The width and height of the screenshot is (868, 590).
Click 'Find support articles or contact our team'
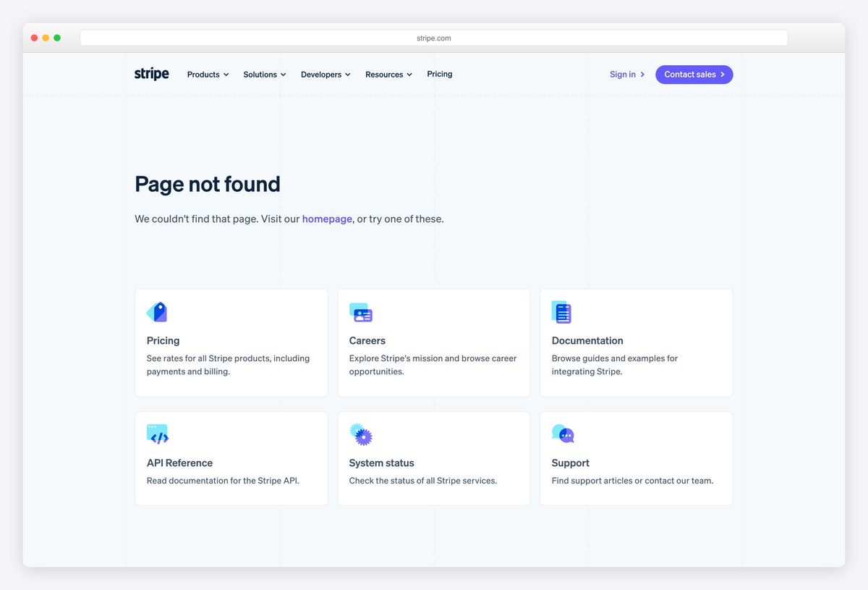pos(633,481)
